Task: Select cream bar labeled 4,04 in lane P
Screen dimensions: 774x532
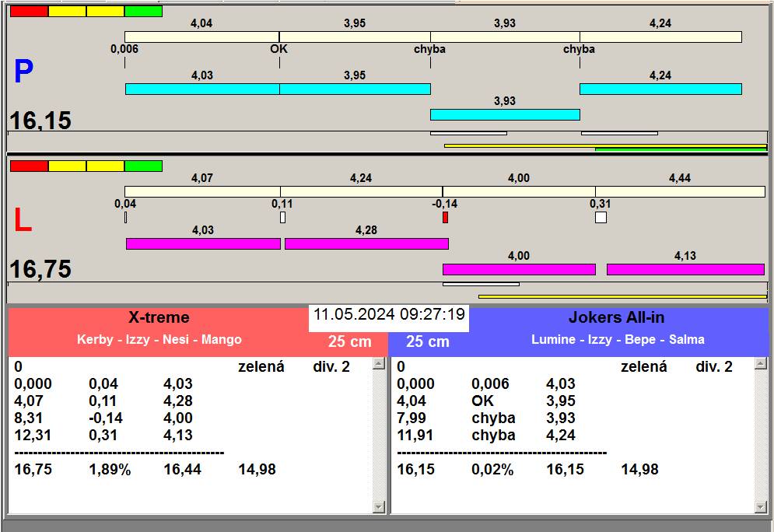Action: pyautogui.click(x=202, y=37)
